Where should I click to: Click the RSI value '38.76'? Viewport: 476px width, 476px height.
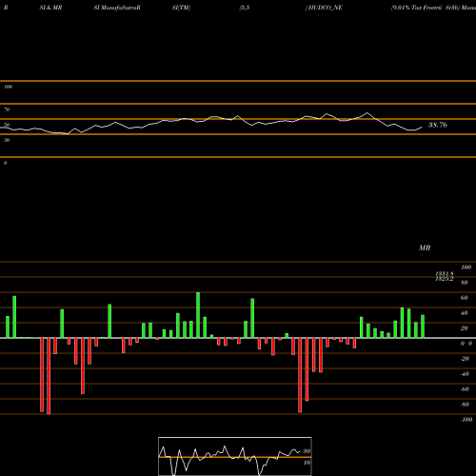click(438, 125)
